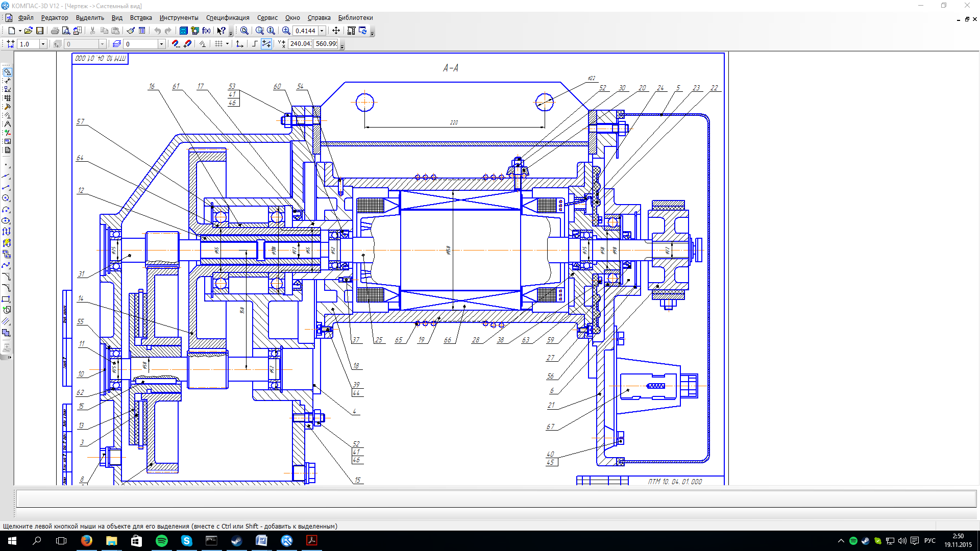Open the properties list icon

click(142, 31)
